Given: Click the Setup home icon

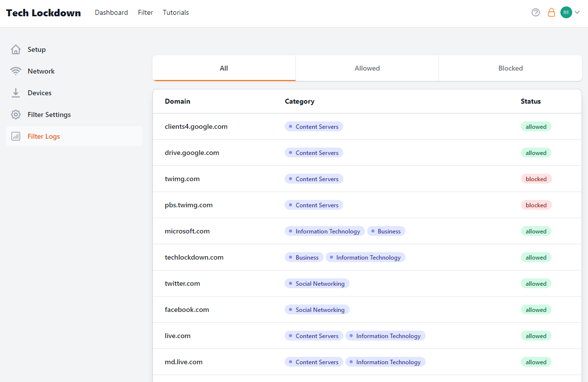Looking at the screenshot, I should pyautogui.click(x=16, y=49).
